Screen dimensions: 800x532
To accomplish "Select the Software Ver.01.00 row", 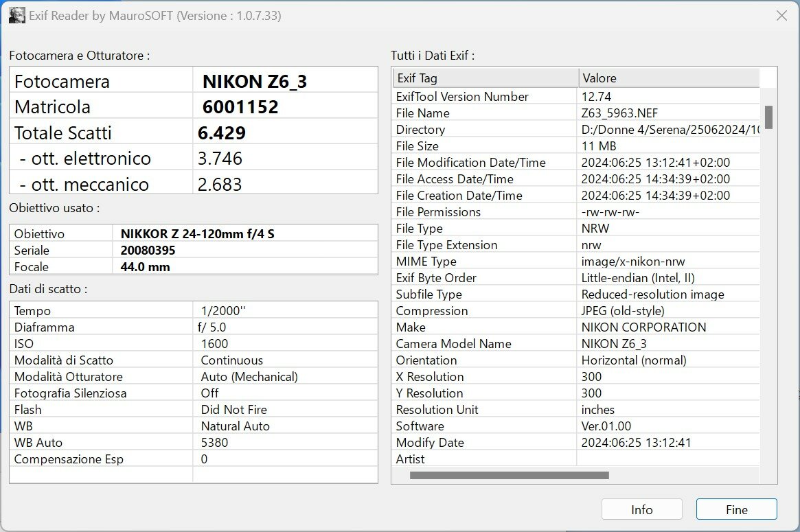I will tap(577, 426).
